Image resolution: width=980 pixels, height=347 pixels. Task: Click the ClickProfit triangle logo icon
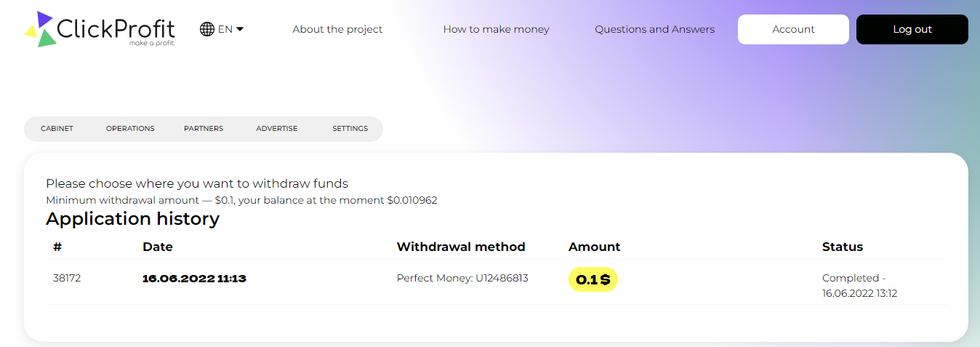[x=40, y=29]
